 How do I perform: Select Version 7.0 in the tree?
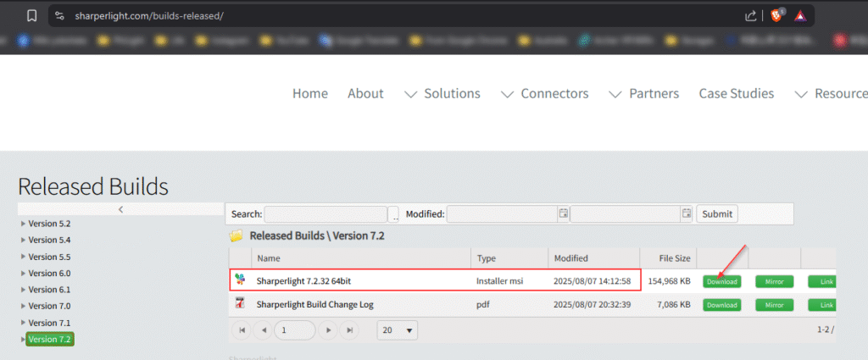click(49, 306)
